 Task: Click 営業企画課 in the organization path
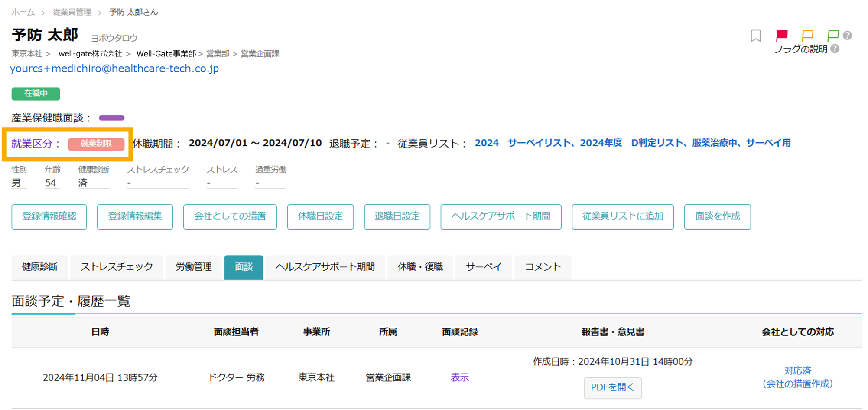[x=260, y=54]
